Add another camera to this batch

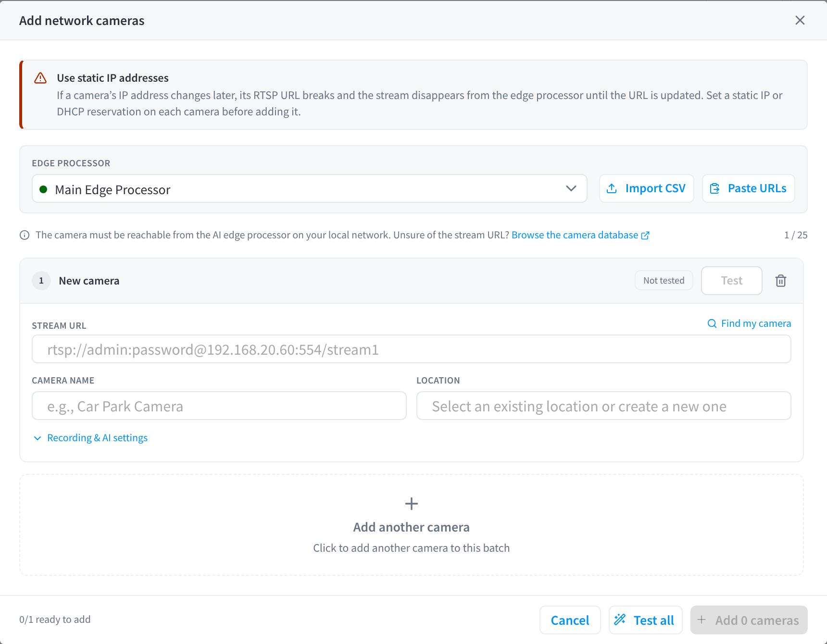[412, 525]
